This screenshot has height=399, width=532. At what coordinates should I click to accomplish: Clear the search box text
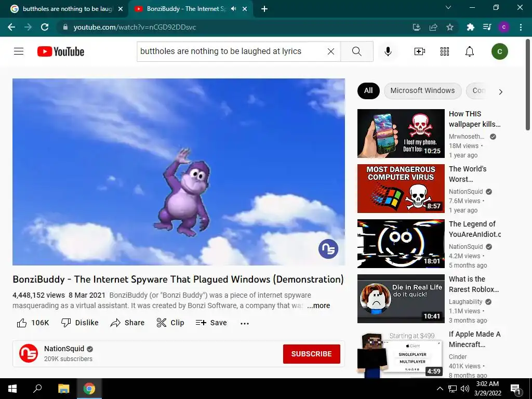point(331,51)
